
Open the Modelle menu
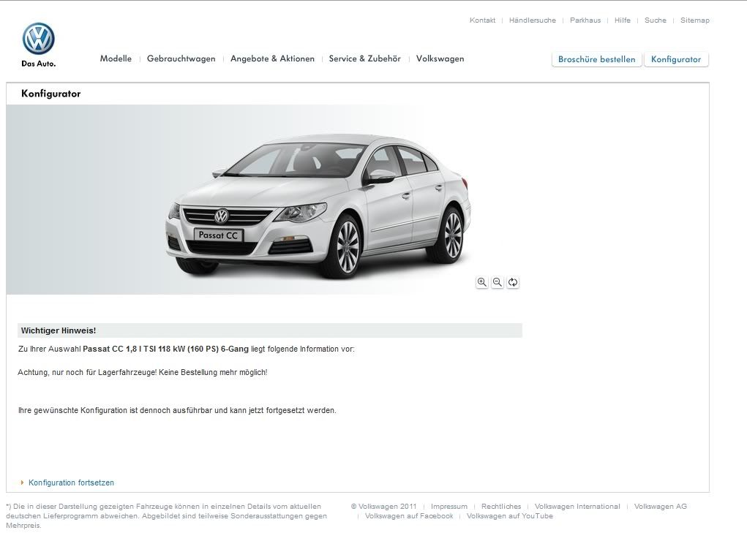pos(116,58)
